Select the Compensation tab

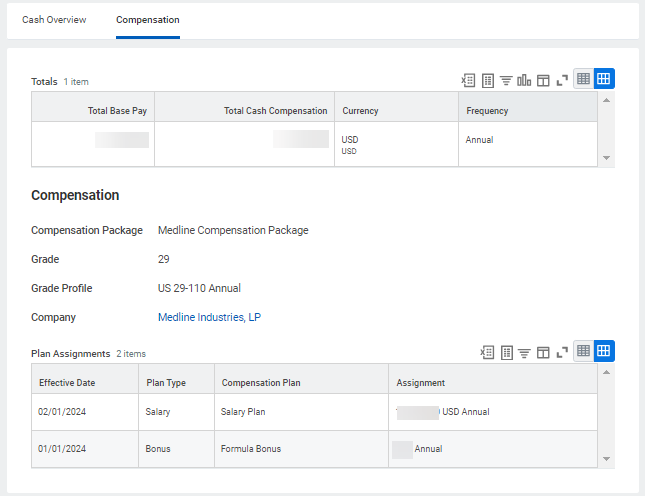pyautogui.click(x=148, y=20)
